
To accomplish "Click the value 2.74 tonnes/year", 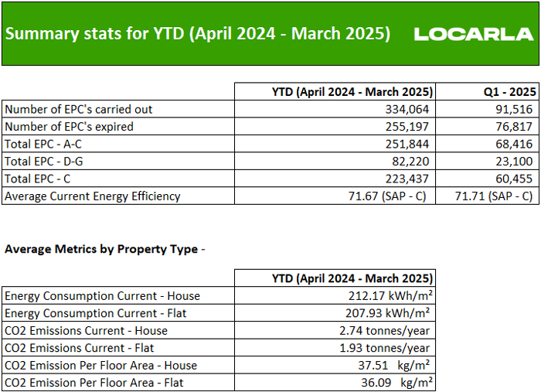I will [x=384, y=331].
